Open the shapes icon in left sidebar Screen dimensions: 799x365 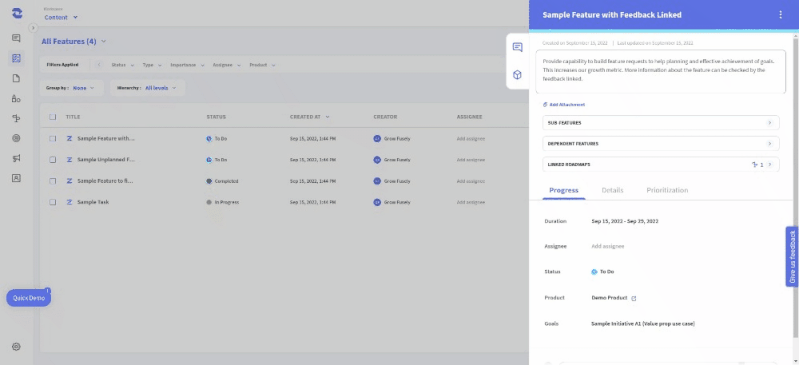(x=16, y=98)
